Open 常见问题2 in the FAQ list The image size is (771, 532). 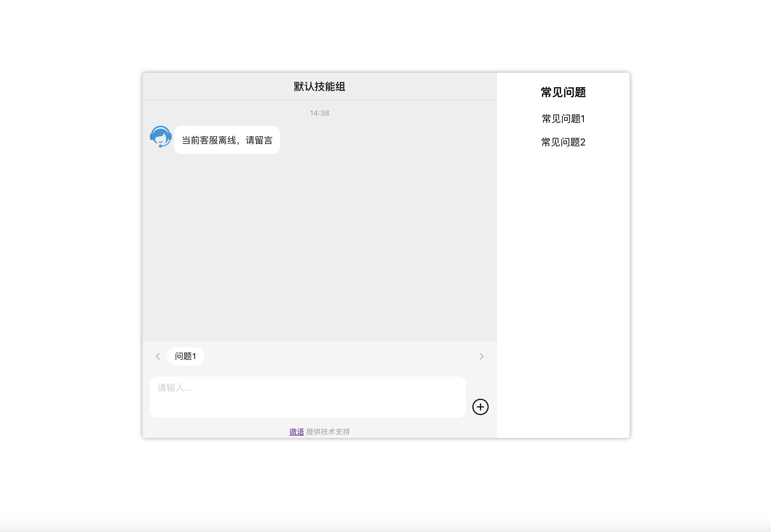tap(563, 142)
